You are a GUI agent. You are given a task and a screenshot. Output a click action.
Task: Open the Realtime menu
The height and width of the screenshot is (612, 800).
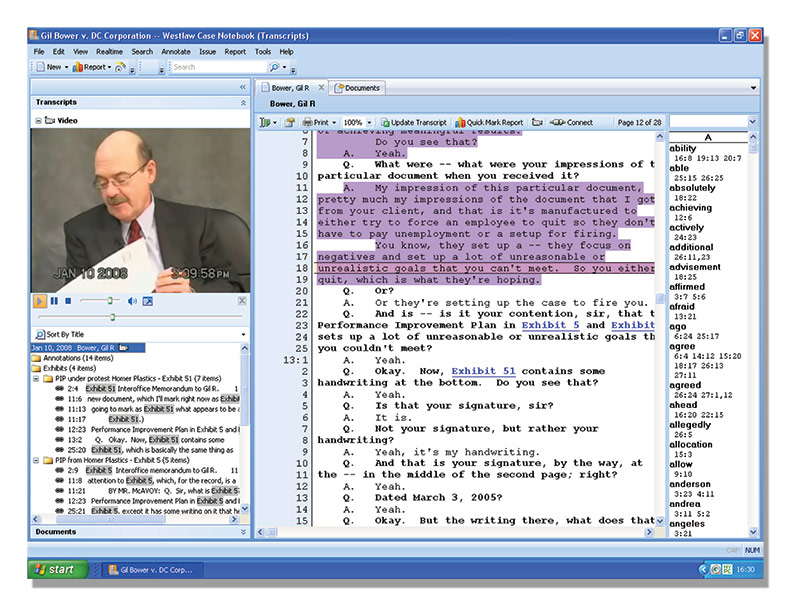109,52
